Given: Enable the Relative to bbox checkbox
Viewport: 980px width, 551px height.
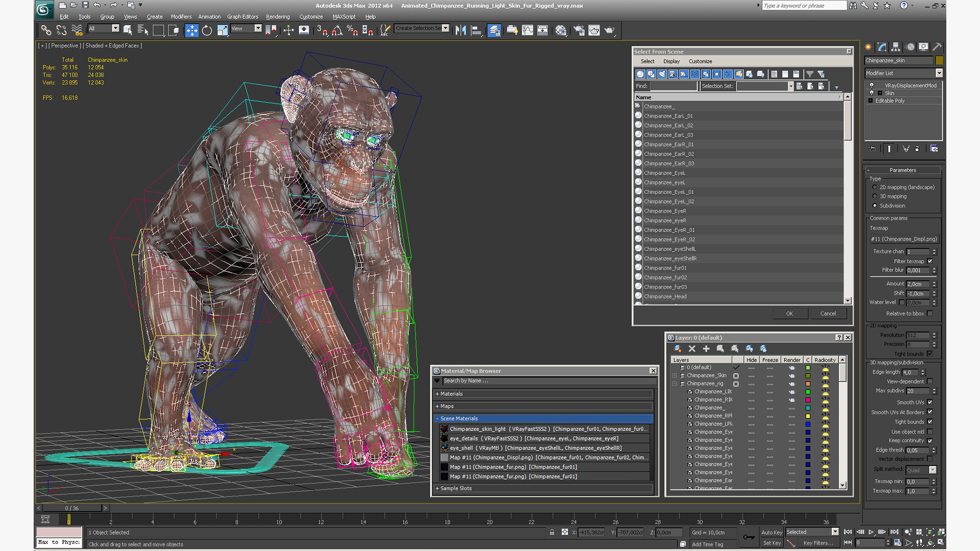Looking at the screenshot, I should [x=929, y=313].
